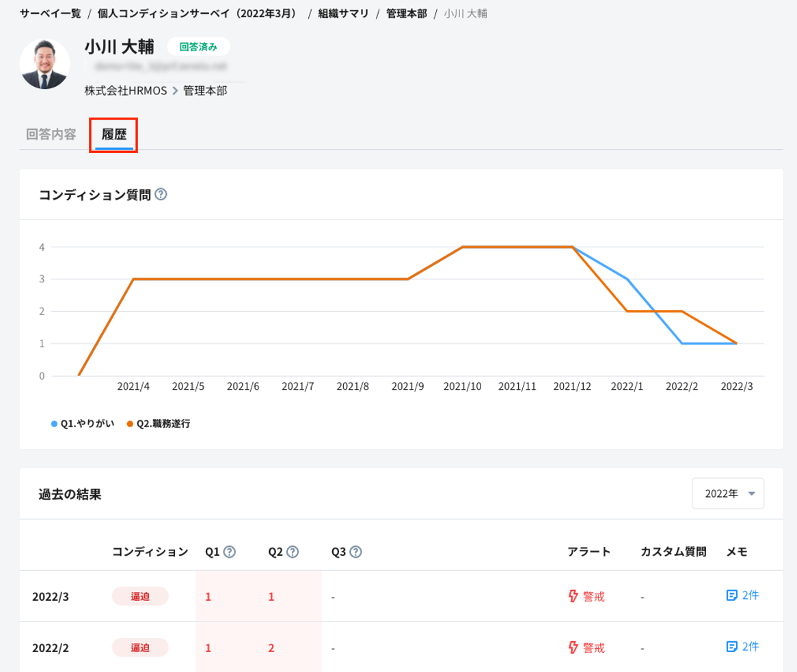
Task: Click the 2021/12 data point on chart
Action: pos(572,247)
